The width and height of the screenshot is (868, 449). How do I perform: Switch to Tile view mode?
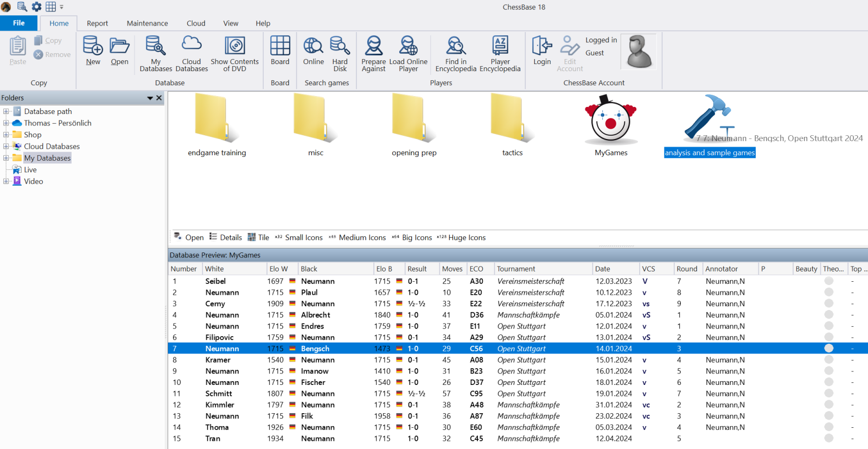(258, 237)
